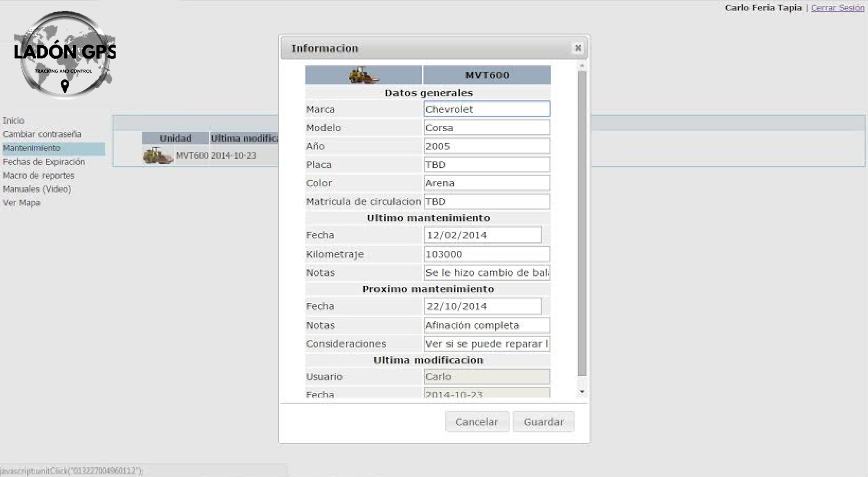Open Manuales (Video) from the sidebar
Screen dimensions: 868x477
pyautogui.click(x=37, y=189)
